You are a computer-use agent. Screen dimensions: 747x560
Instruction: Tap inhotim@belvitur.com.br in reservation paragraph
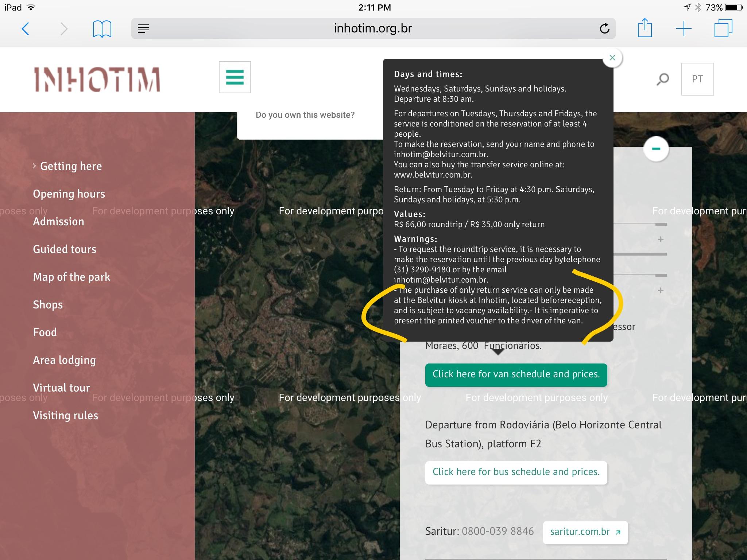[x=441, y=155]
